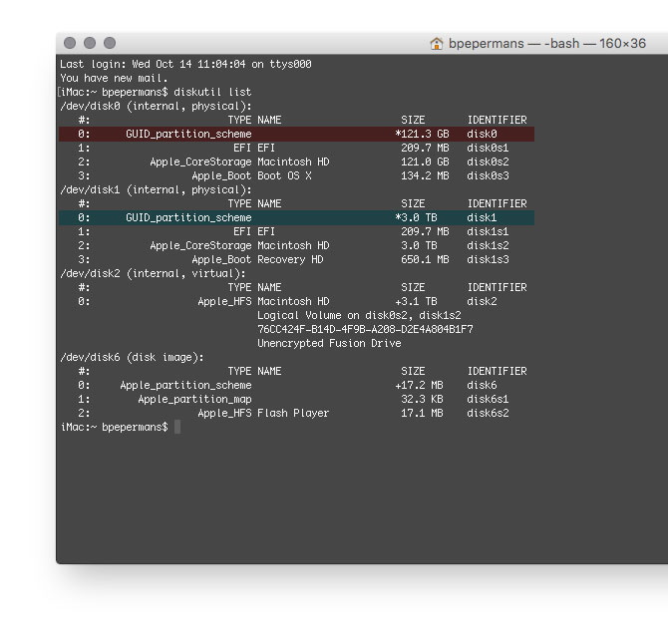The height and width of the screenshot is (644, 668).
Task: Select the '/dev/disk6 (disk image):' line
Action: click(132, 357)
